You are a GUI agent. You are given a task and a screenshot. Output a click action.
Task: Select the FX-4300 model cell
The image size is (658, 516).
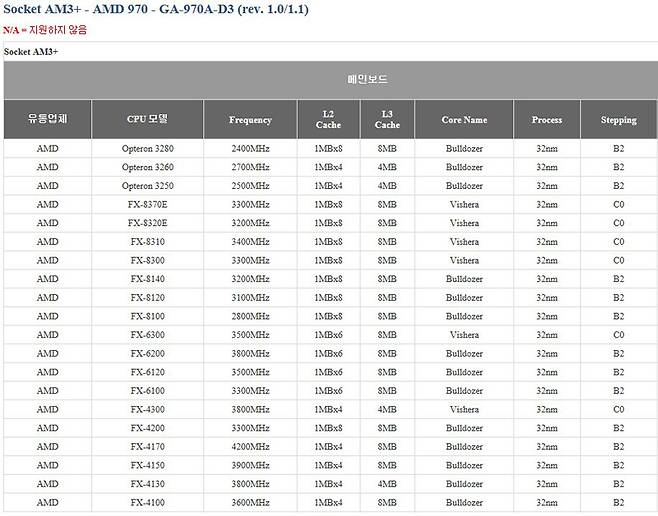click(x=148, y=409)
